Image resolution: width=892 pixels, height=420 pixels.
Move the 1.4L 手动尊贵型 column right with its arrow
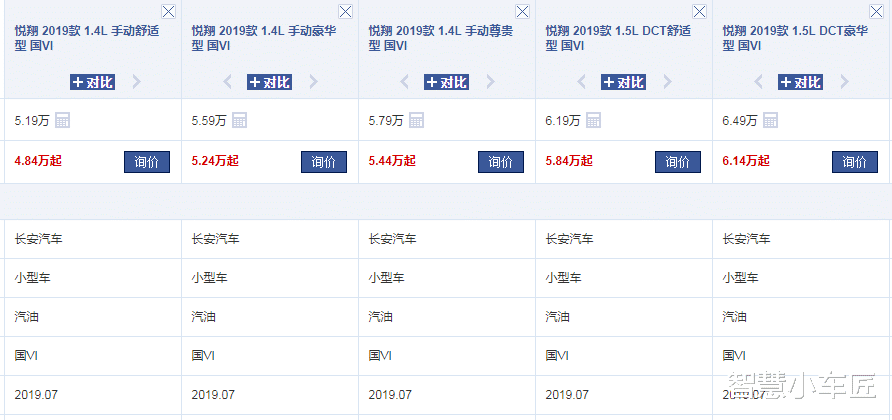coord(490,82)
